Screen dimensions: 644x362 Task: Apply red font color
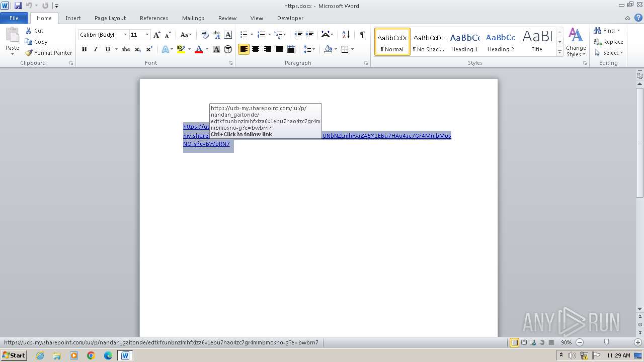[199, 49]
